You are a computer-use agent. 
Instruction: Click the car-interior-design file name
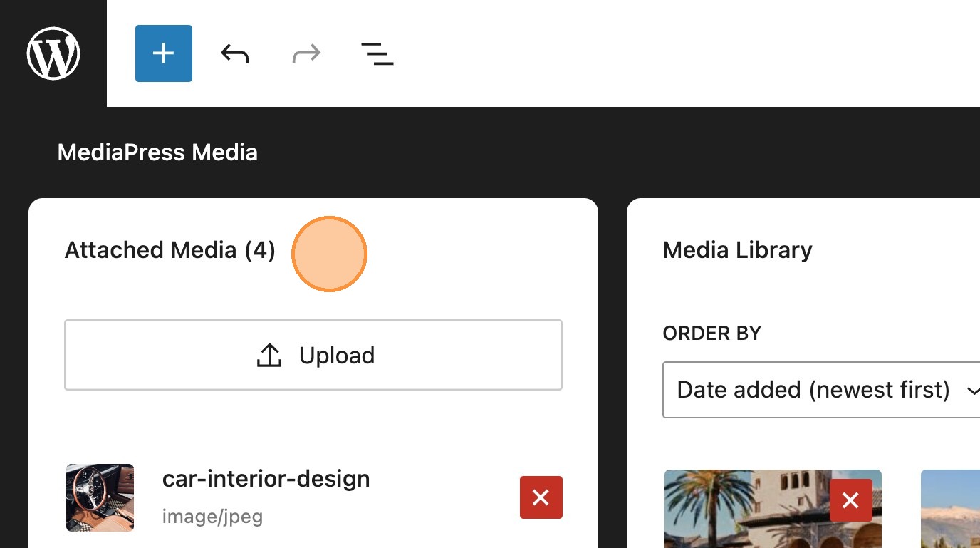pyautogui.click(x=266, y=478)
